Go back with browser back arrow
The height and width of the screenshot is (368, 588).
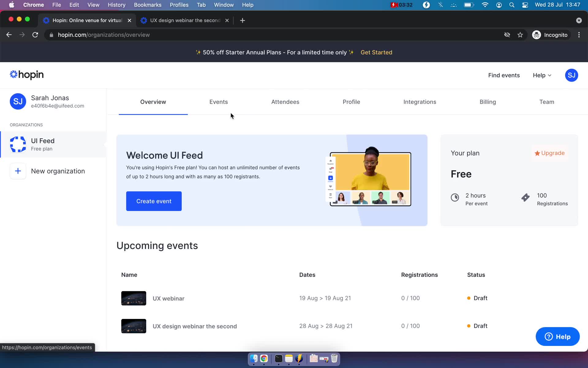[x=9, y=35]
